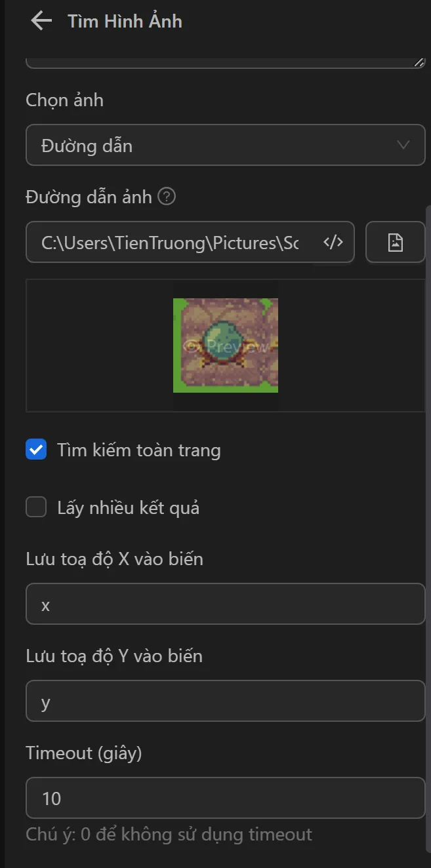Click the y variable input field
The image size is (431, 868).
(226, 701)
